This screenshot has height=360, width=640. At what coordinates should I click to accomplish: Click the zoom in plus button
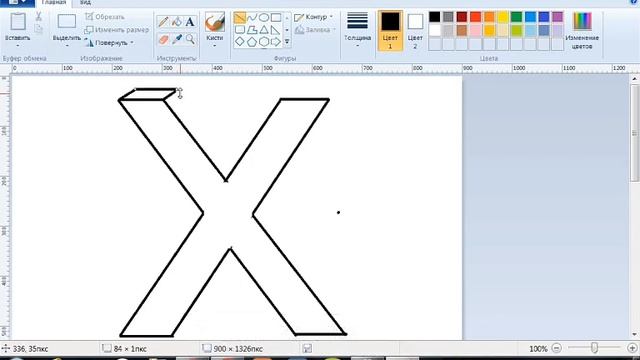pos(632,348)
